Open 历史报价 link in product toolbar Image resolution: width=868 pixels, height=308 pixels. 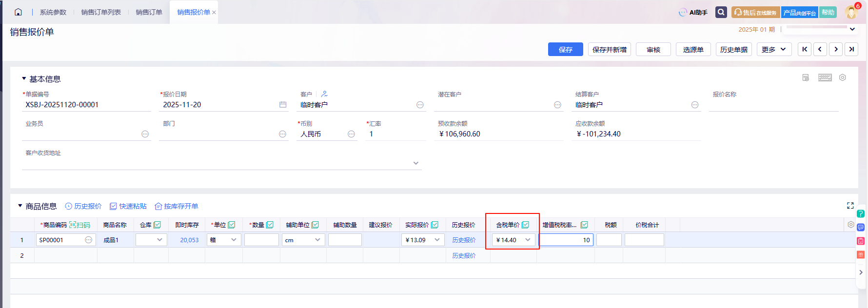pyautogui.click(x=83, y=206)
